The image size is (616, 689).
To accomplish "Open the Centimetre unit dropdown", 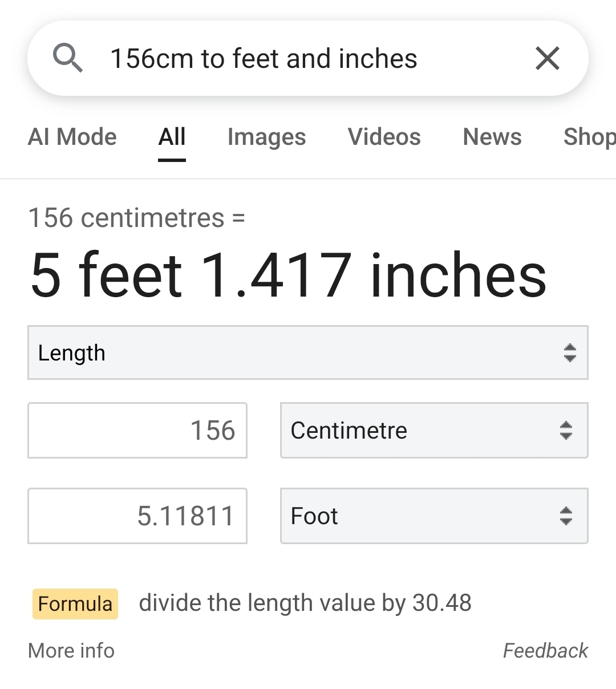I will [434, 430].
